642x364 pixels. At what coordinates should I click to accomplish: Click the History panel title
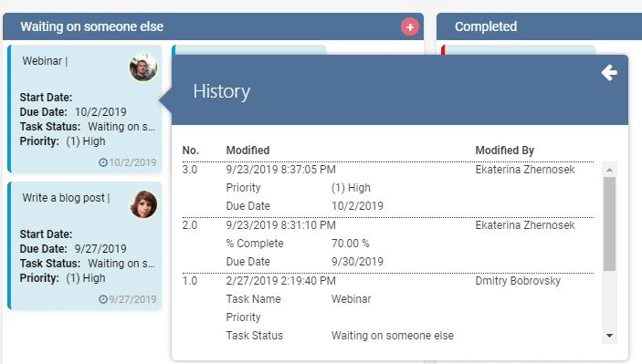coord(222,91)
